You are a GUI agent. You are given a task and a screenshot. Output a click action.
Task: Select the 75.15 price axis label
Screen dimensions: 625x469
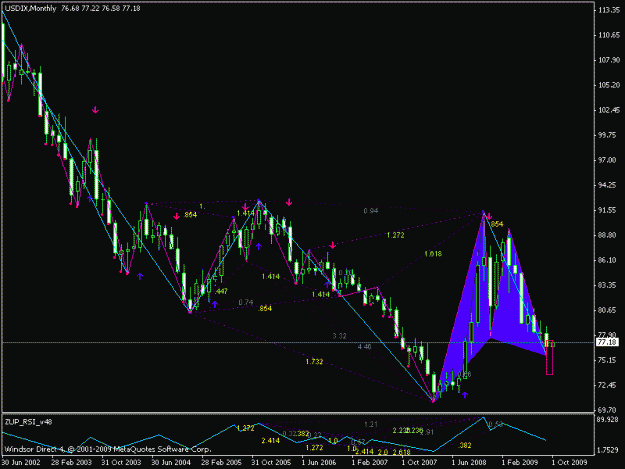pyautogui.click(x=607, y=360)
